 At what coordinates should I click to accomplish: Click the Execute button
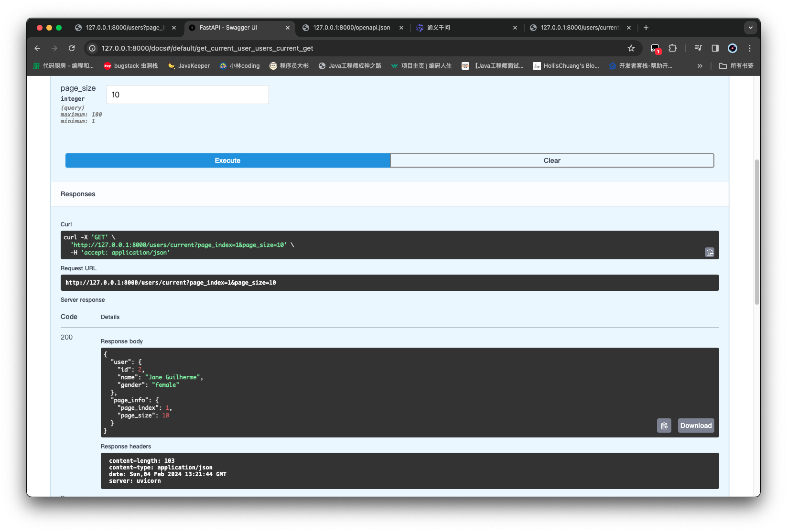pos(227,160)
